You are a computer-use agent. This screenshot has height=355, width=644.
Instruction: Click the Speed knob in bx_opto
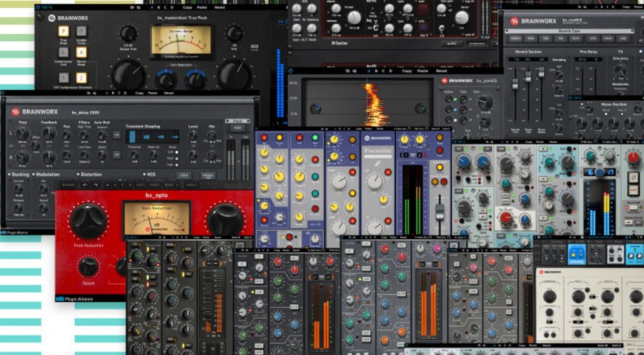(88, 266)
